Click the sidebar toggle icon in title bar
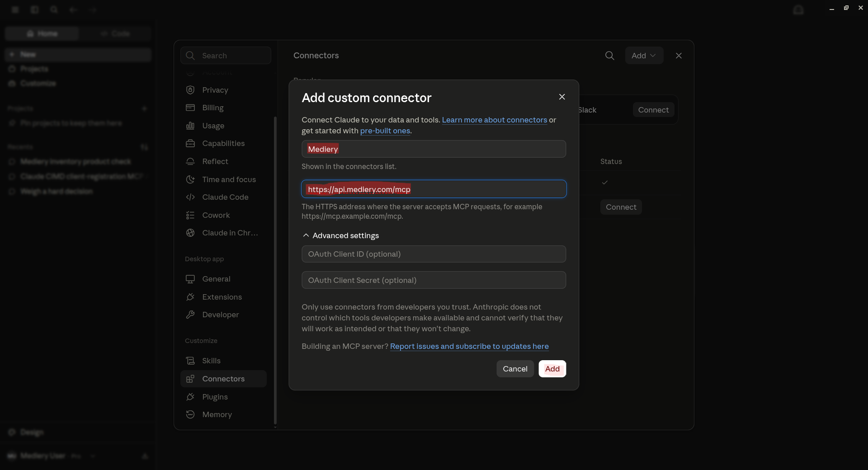 (x=34, y=9)
